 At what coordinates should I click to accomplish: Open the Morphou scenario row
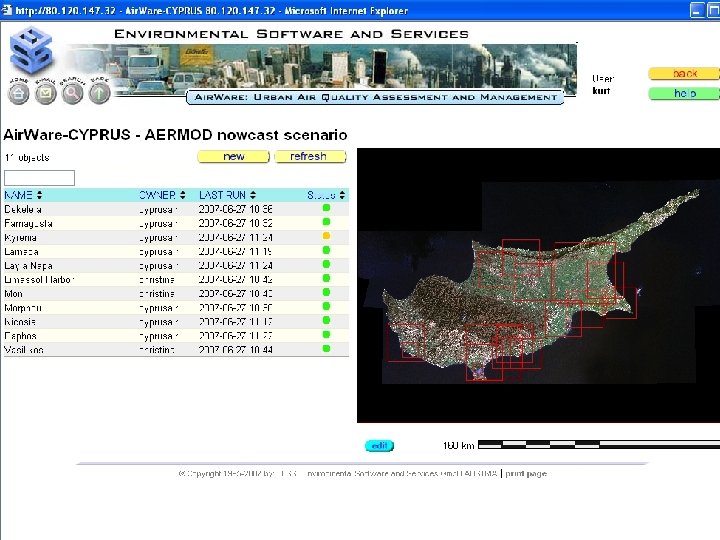176,308
